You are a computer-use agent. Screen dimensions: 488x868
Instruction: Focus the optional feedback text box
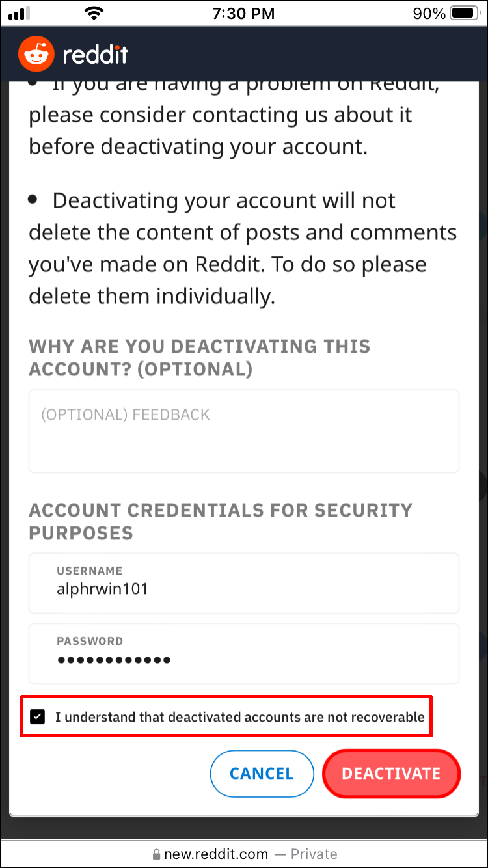coord(243,431)
